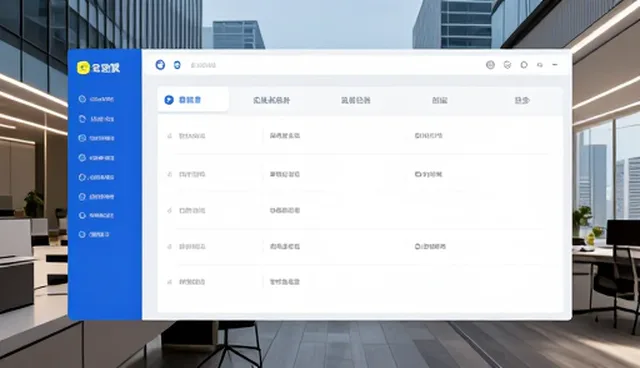Click the minimize dash in the top bar

pyautogui.click(x=555, y=65)
